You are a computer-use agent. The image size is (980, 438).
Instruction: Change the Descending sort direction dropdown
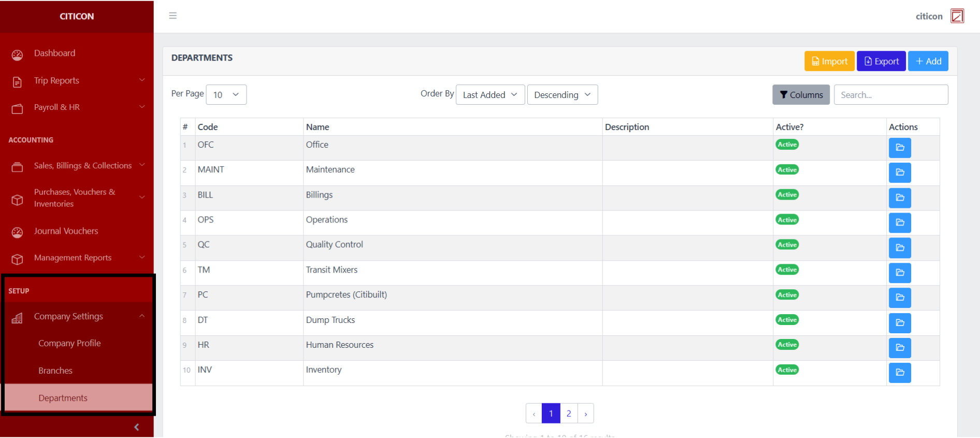[x=562, y=95]
